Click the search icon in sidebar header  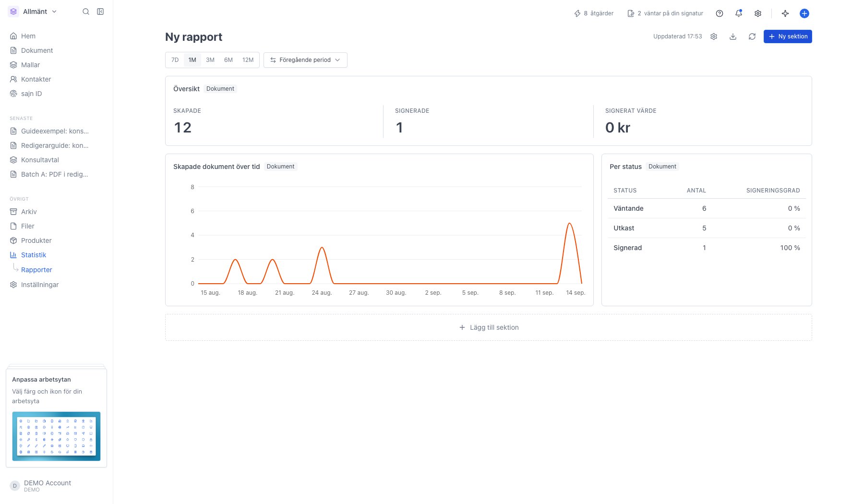click(x=86, y=12)
